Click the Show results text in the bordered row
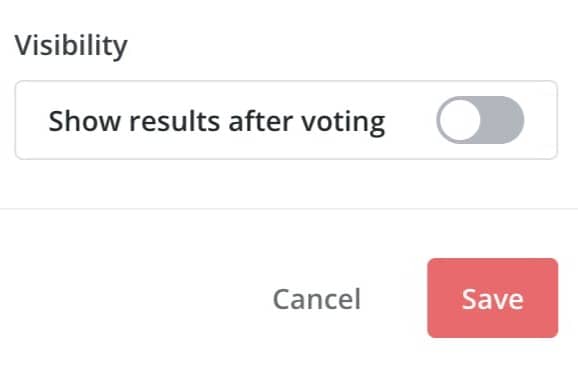 point(134,121)
